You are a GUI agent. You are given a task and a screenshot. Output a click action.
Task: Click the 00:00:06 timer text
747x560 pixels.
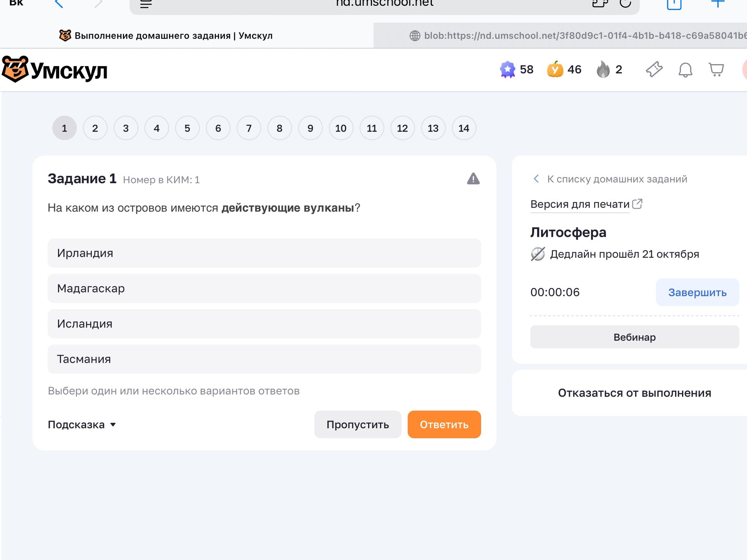click(555, 292)
